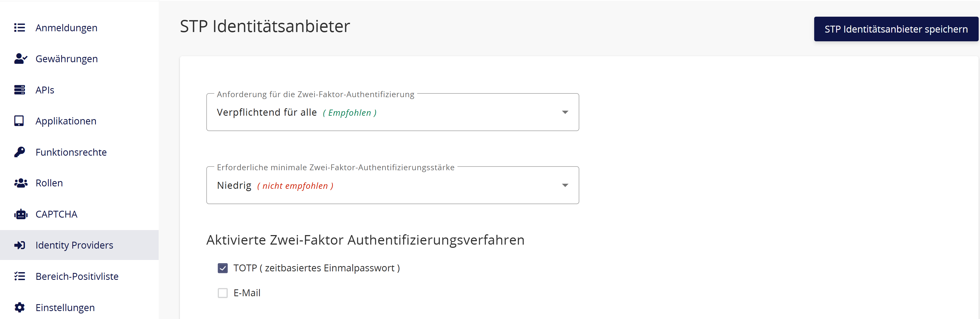The width and height of the screenshot is (980, 319).
Task: Click the Gewährungen user-check icon
Action: coord(21,59)
